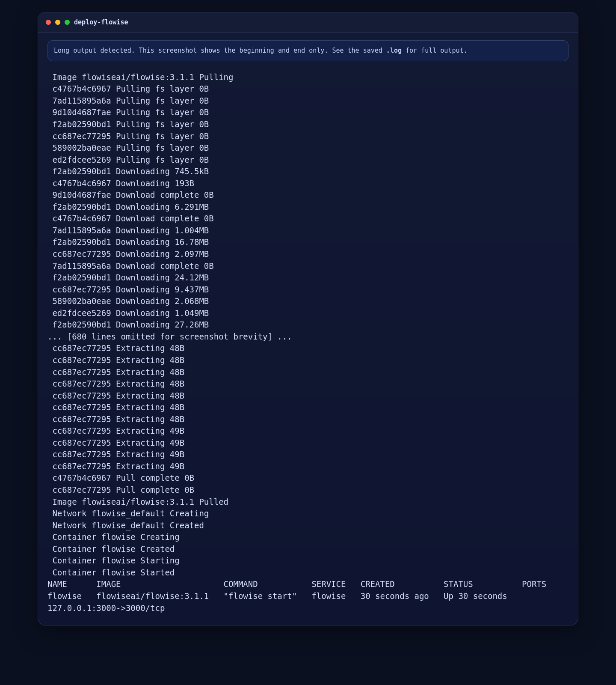
Task: Click 'Image flowiseai/flowise:3.1.1 Pulled' line
Action: [140, 502]
